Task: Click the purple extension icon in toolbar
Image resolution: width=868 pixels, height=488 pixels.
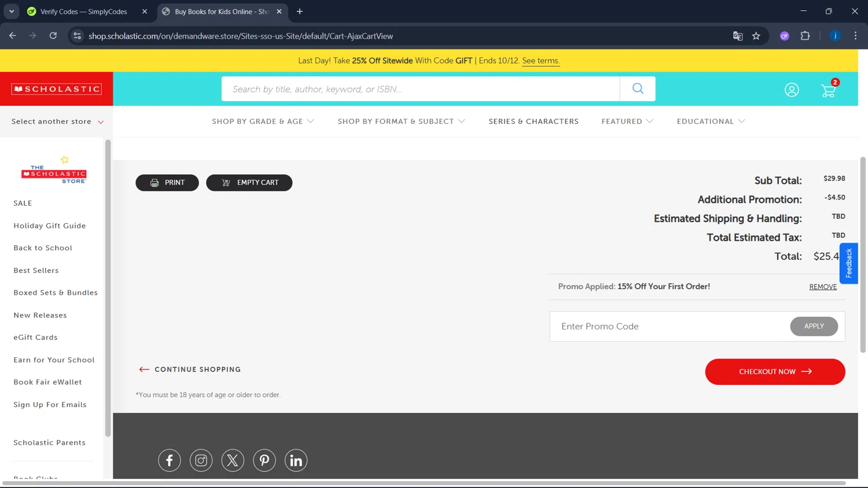Action: point(785,36)
